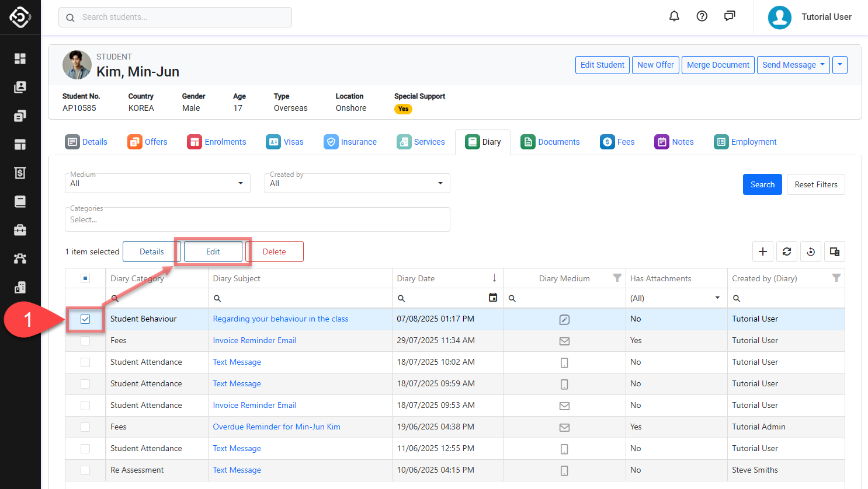
Task: Click the Search students input field
Action: tap(175, 17)
